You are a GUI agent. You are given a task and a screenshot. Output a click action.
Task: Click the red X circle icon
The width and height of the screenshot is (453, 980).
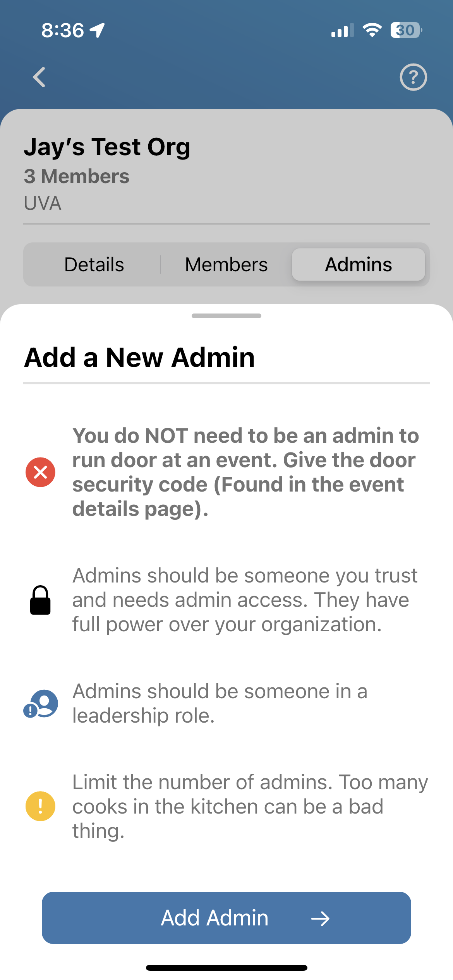[x=40, y=472]
